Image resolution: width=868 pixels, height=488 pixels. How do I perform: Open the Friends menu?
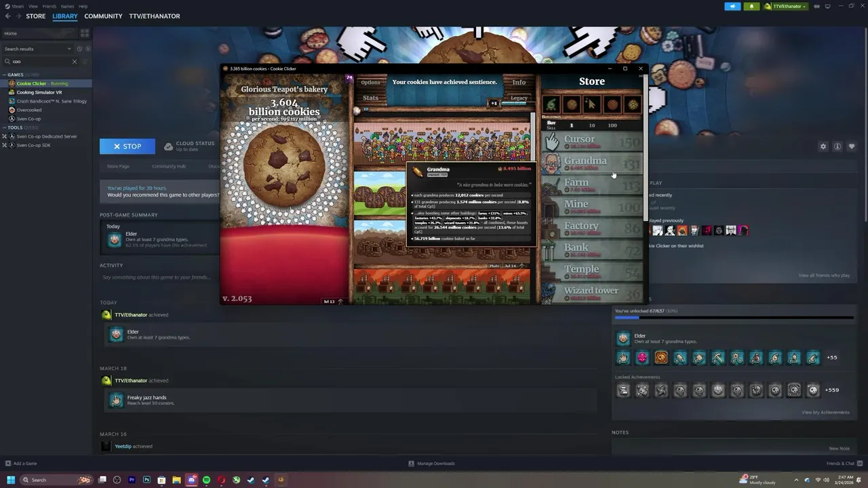click(x=50, y=6)
